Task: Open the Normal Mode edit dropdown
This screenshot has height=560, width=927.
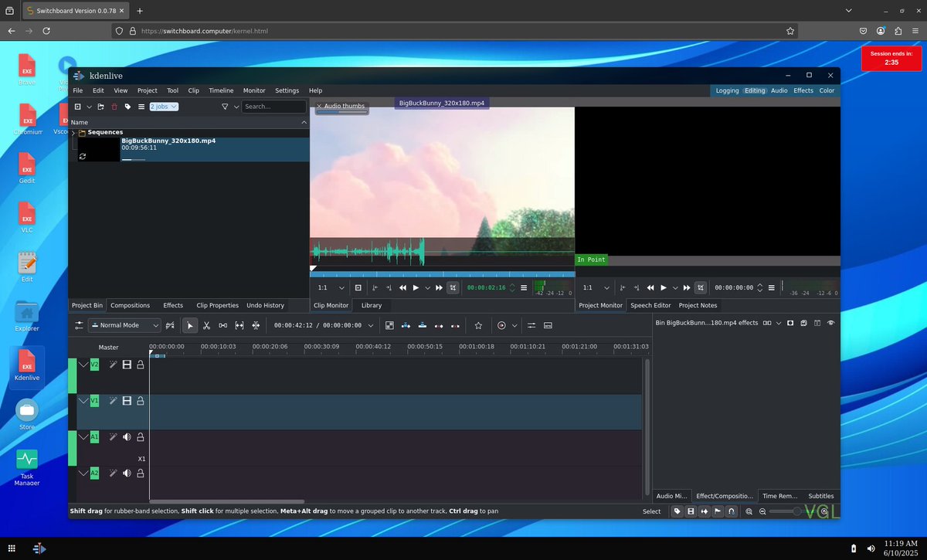Action: 124,325
